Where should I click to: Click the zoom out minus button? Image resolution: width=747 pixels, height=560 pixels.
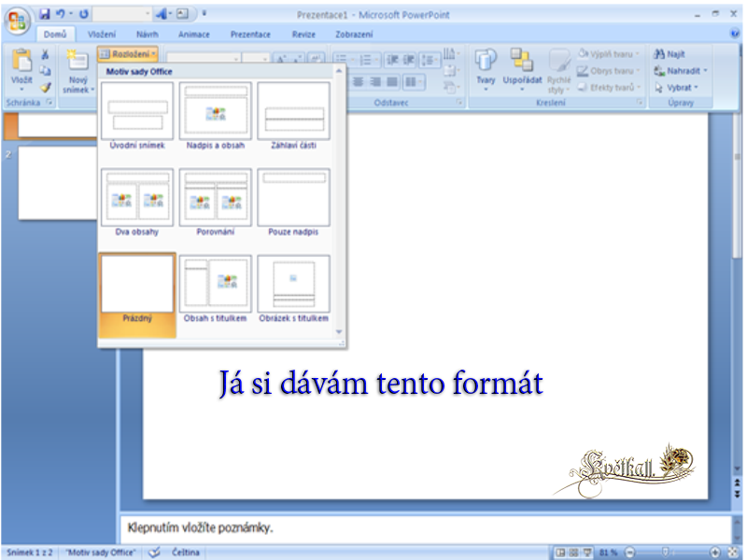tap(630, 553)
